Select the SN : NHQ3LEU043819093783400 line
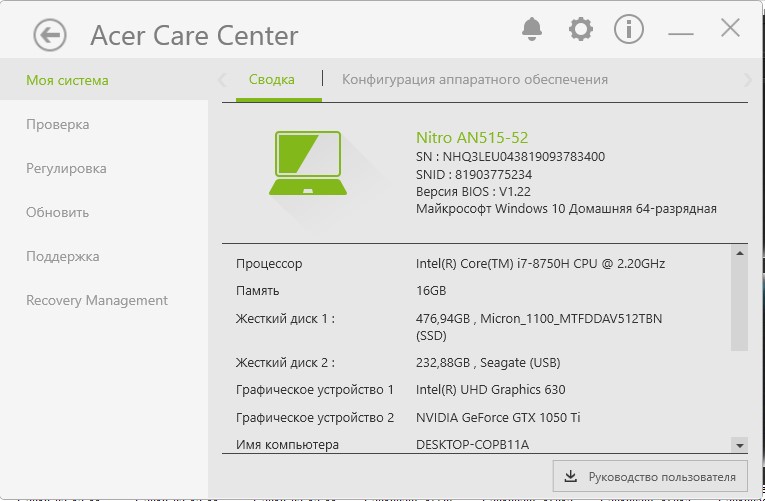This screenshot has width=765, height=501. click(510, 157)
